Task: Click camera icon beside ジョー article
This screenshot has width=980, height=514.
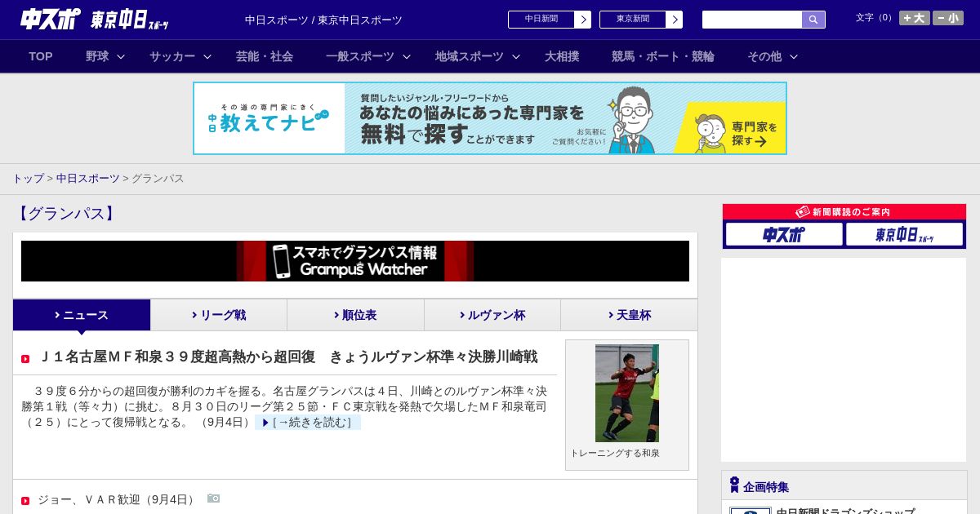Action: (x=213, y=498)
